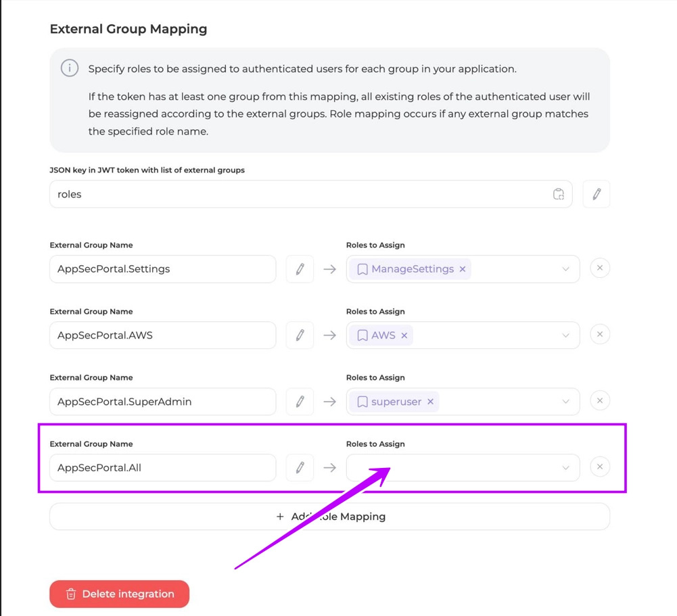
Task: Click the AppSecPortal.All group name field
Action: tap(162, 468)
